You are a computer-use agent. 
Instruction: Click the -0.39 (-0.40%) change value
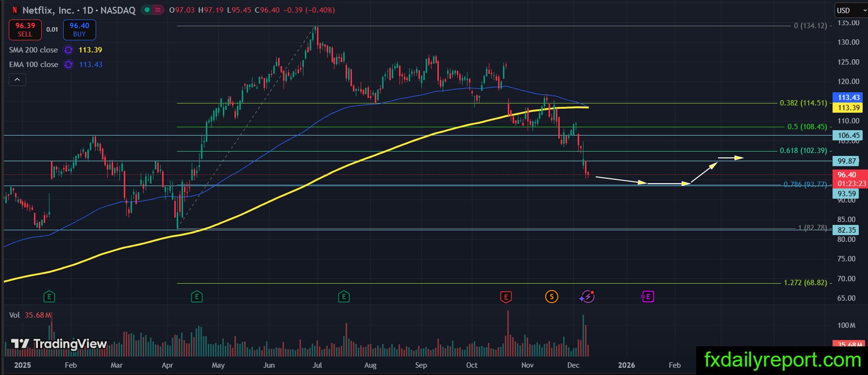pyautogui.click(x=308, y=10)
